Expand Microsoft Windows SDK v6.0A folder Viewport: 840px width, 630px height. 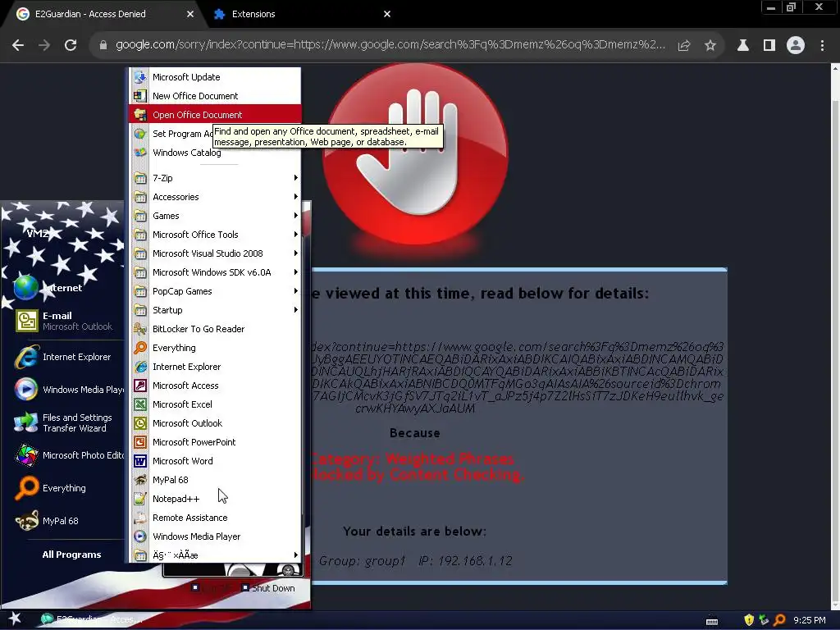(214, 272)
